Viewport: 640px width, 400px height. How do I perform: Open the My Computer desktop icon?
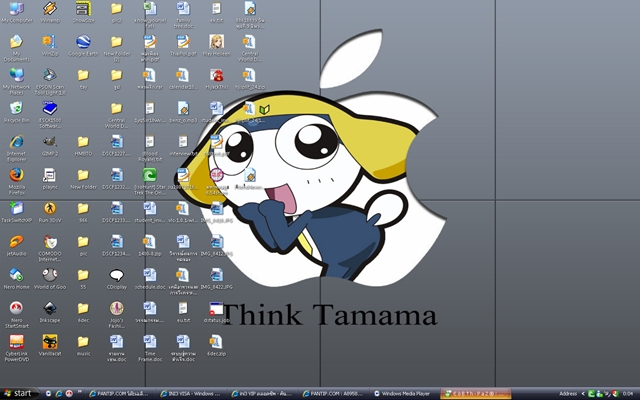point(17,12)
